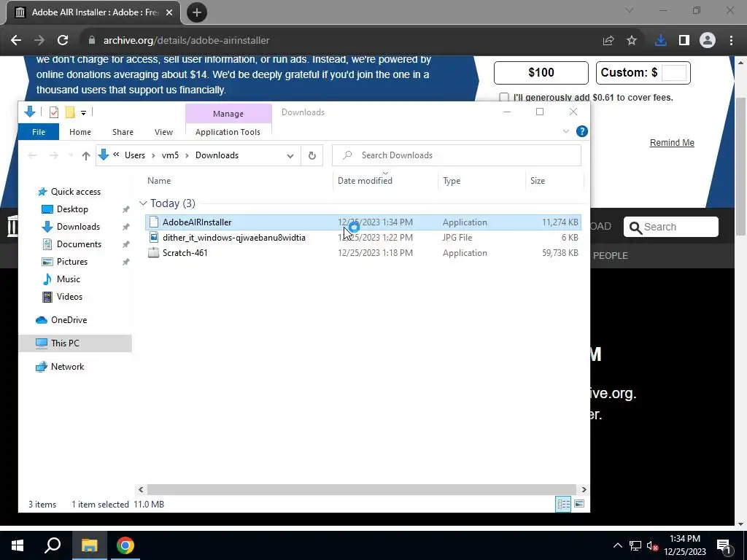The width and height of the screenshot is (747, 560).
Task: Open Customize Quick Access Toolbar dropdown
Action: (83, 113)
